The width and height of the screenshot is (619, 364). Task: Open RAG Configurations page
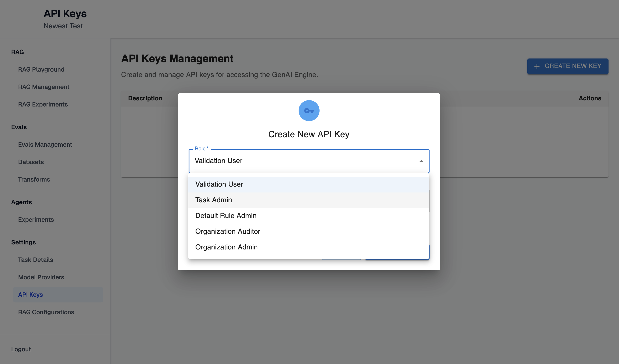click(46, 312)
